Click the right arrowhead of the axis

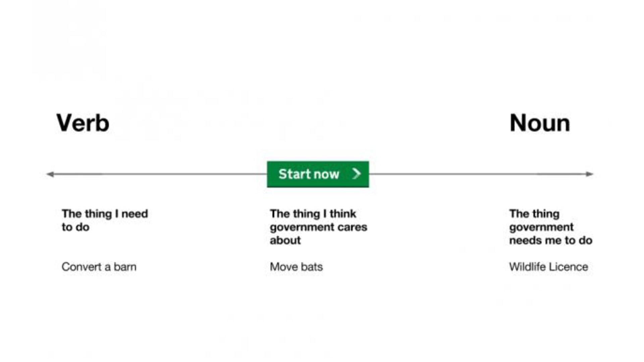[x=589, y=174]
